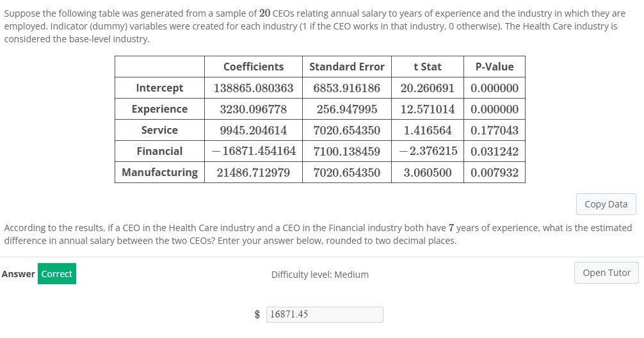Click the Difficulty level: Medium text
The height and width of the screenshot is (338, 644).
(x=319, y=275)
